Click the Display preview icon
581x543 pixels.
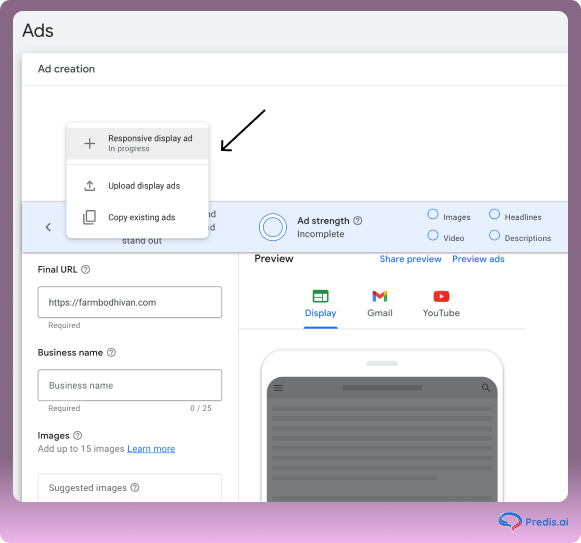[x=321, y=296]
